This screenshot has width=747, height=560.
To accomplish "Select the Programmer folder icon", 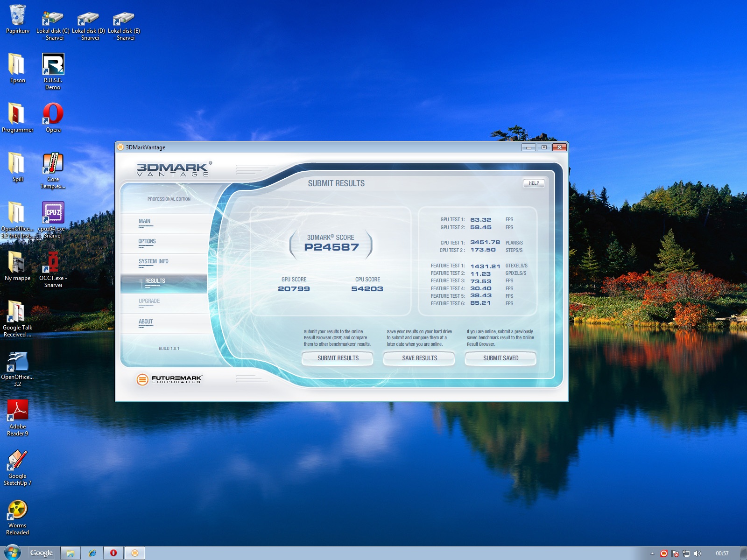I will tap(18, 118).
